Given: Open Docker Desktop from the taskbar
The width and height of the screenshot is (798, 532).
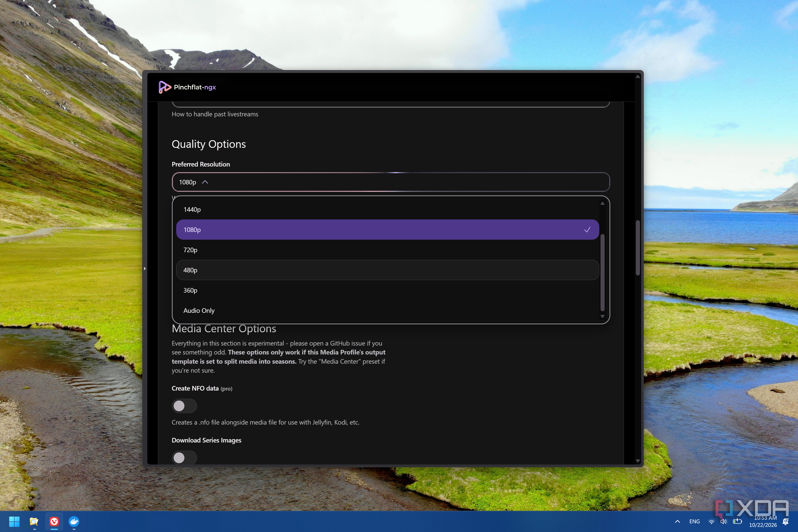Looking at the screenshot, I should pyautogui.click(x=74, y=521).
